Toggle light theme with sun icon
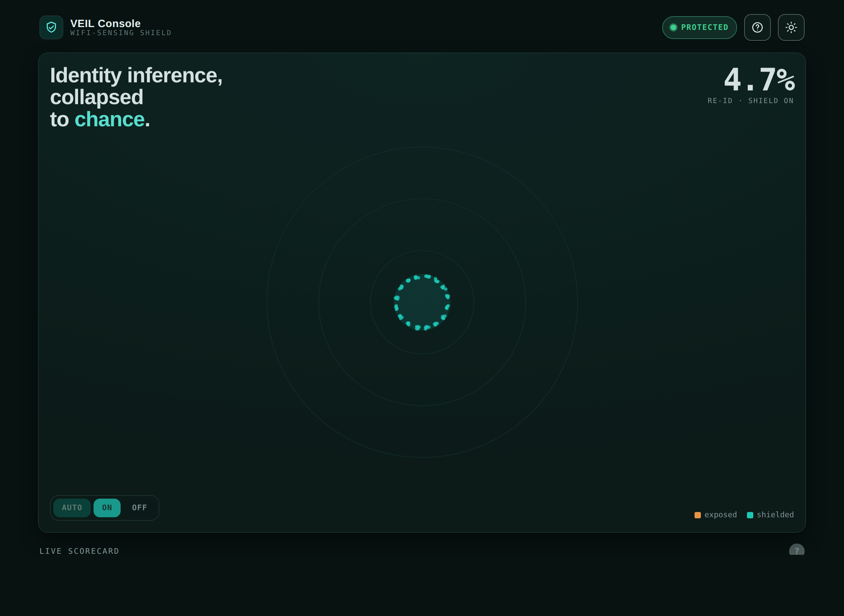This screenshot has width=844, height=616. coord(791,27)
